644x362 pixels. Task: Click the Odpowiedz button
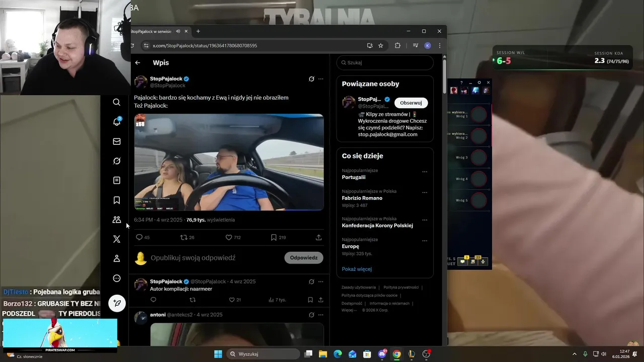[304, 258]
